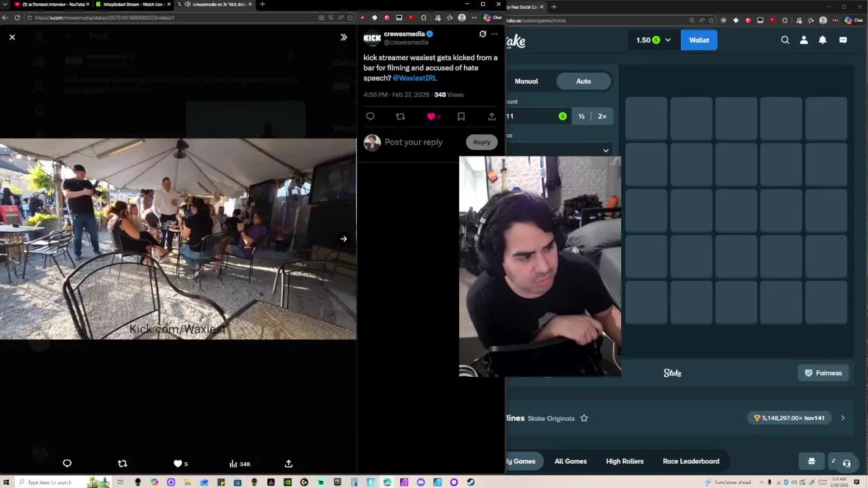Repost the tweet from the sidebar
The width and height of the screenshot is (868, 488).
click(x=400, y=117)
